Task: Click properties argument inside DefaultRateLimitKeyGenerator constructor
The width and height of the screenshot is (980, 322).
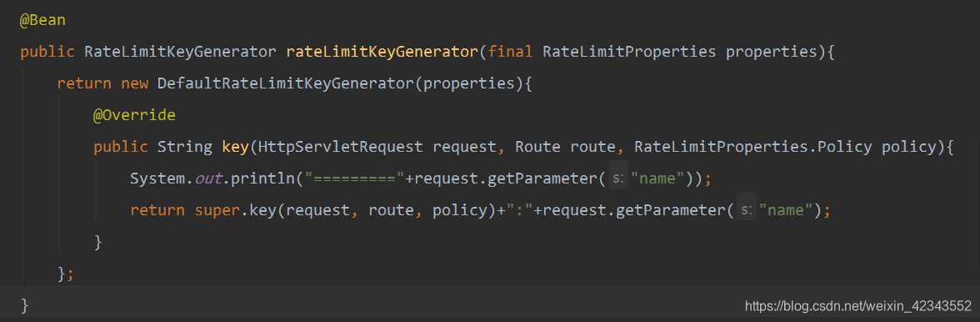Action: pos(469,83)
